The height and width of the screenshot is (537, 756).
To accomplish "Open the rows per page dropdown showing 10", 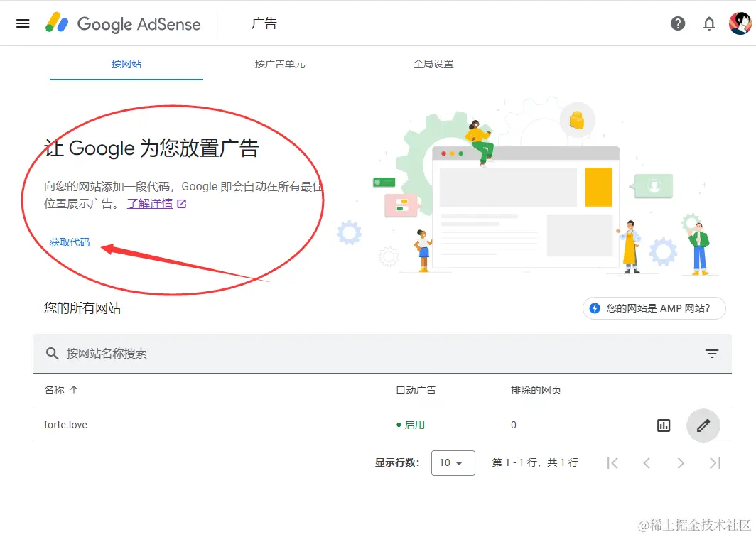I will [453, 462].
